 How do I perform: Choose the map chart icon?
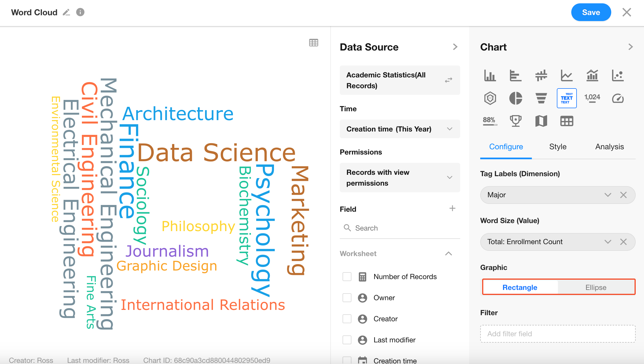coord(541,121)
